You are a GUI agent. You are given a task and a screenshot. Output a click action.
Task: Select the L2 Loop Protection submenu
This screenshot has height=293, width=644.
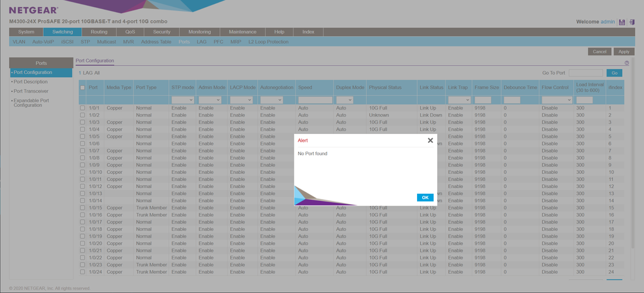(268, 42)
